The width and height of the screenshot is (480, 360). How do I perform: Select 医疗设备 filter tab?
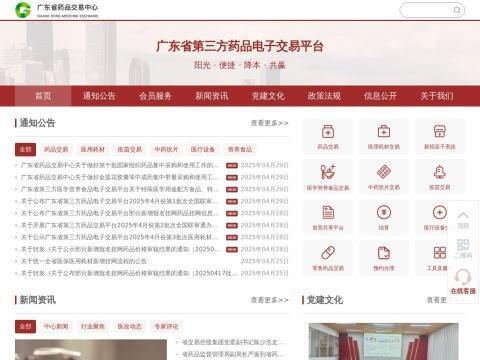203,149
